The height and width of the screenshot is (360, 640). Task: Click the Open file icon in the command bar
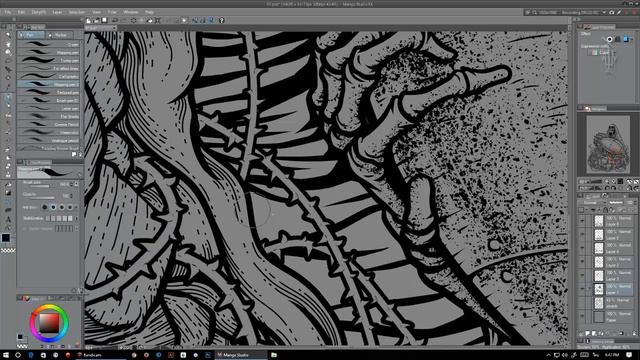pos(97,20)
